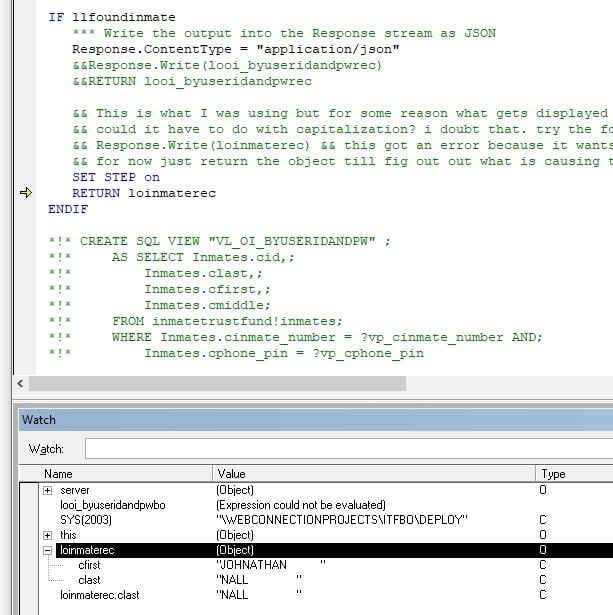This screenshot has height=615, width=613.
Task: Select the clast child property row
Action: (x=326, y=580)
